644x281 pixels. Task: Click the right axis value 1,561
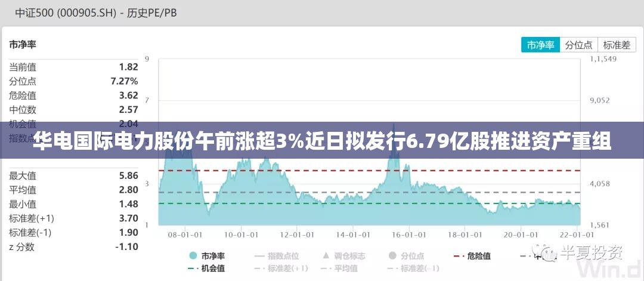point(600,225)
